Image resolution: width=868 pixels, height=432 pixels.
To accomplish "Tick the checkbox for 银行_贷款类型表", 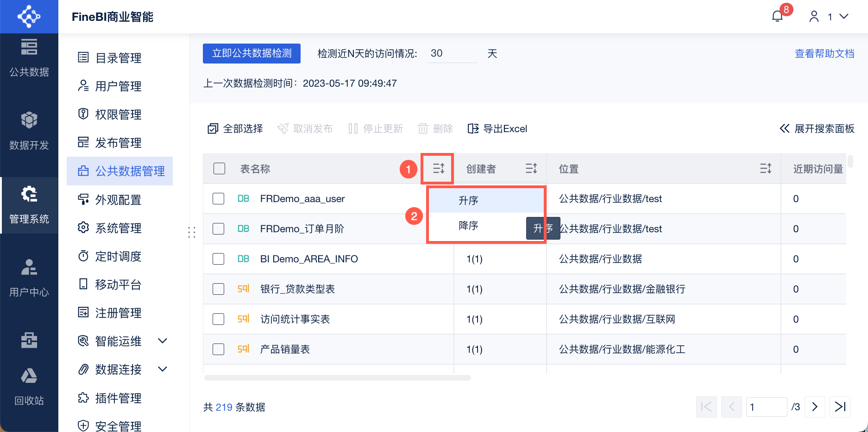I will click(x=219, y=289).
